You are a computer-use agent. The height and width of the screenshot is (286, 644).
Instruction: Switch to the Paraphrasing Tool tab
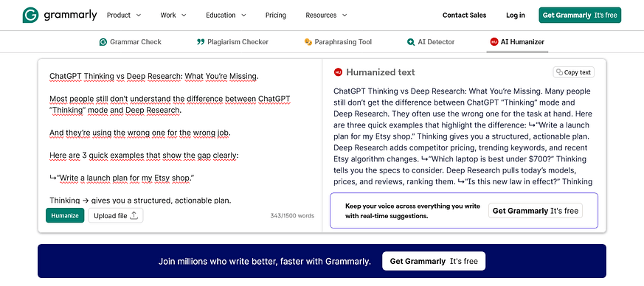pyautogui.click(x=338, y=42)
